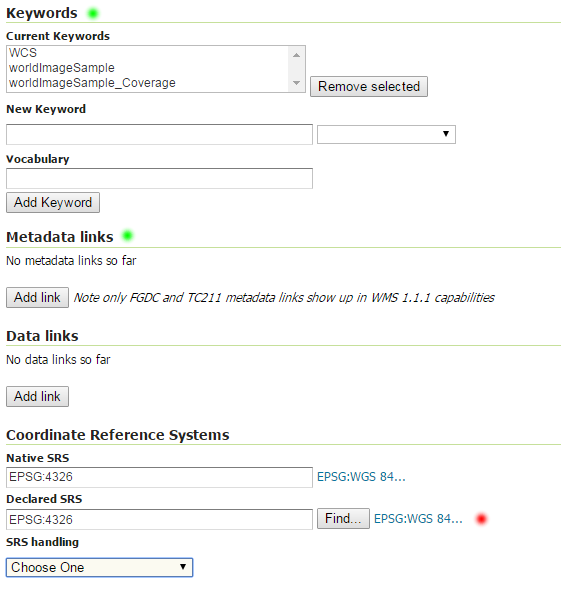The height and width of the screenshot is (596, 561).
Task: Click the Declared SRS input field
Action: point(159,519)
